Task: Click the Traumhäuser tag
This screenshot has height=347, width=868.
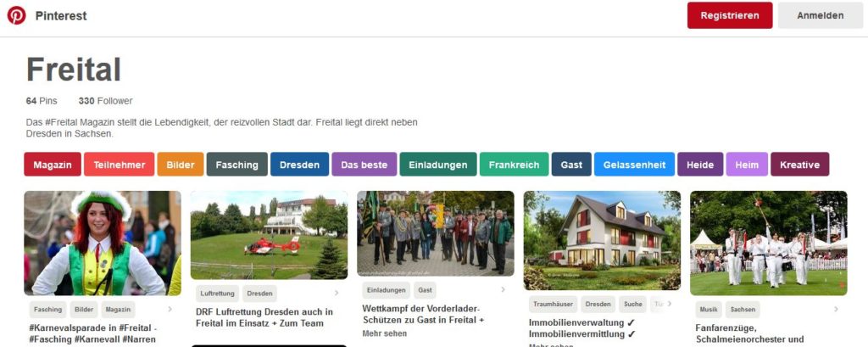Action: pyautogui.click(x=553, y=304)
